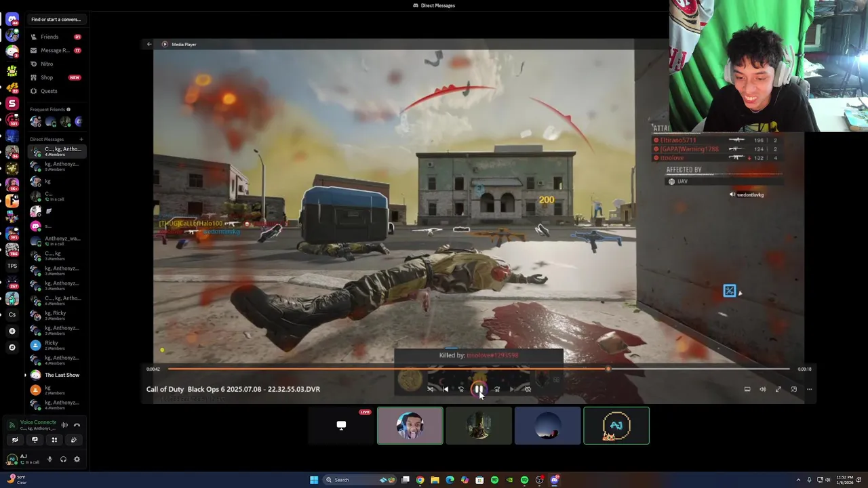Click the previous track button in Media Player
This screenshot has height=488, width=868.
coord(446,389)
